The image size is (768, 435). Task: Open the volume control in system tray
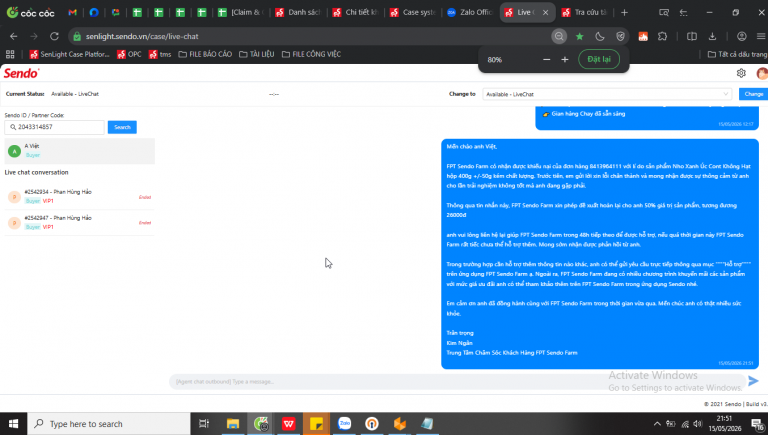[x=698, y=424]
